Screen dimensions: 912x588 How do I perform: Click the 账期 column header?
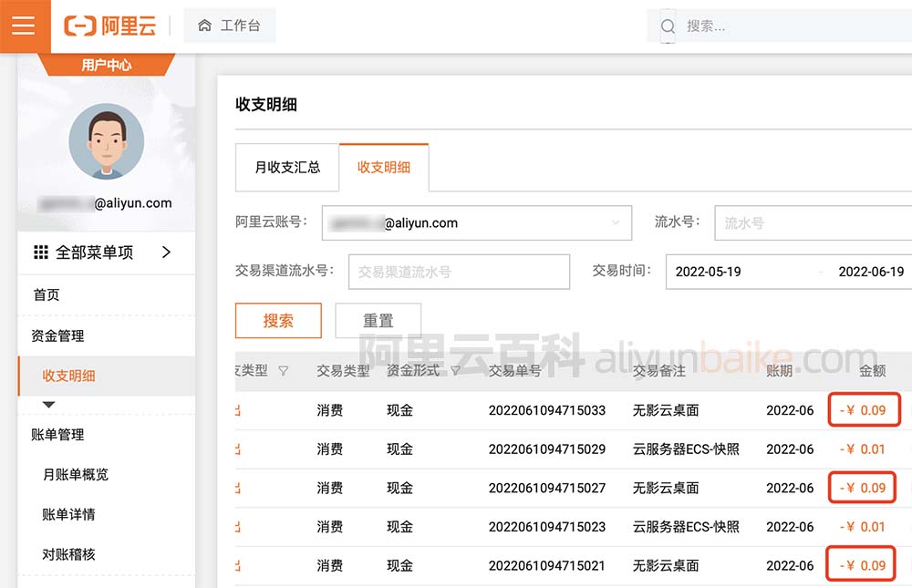click(x=780, y=370)
